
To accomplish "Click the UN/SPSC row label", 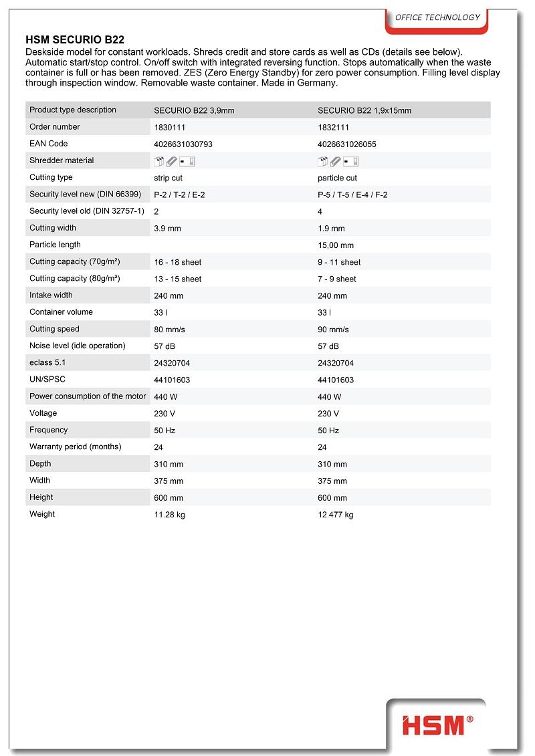I will coord(47,380).
